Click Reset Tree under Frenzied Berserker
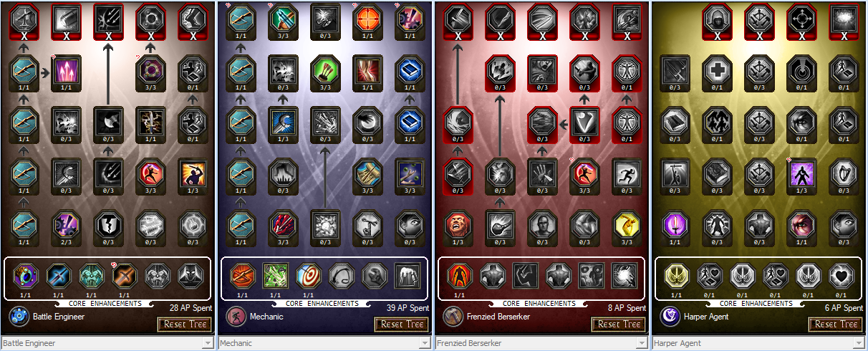The width and height of the screenshot is (868, 351). [618, 324]
